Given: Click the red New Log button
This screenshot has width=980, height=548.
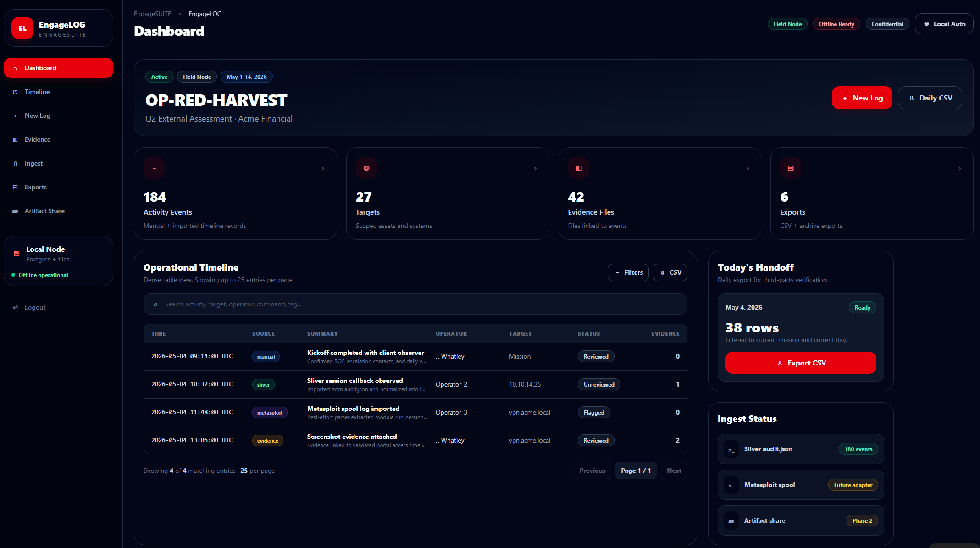Looking at the screenshot, I should pyautogui.click(x=862, y=98).
